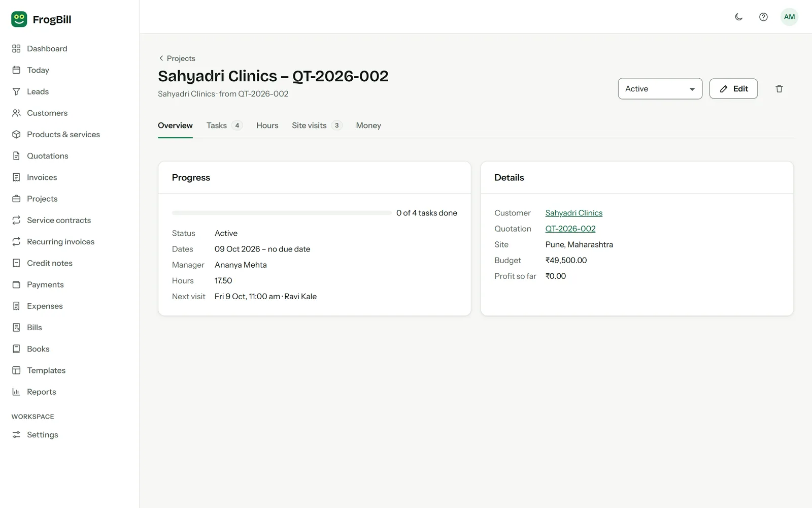The width and height of the screenshot is (812, 508).
Task: Click the ₹49,500.00 budget value
Action: (566, 260)
